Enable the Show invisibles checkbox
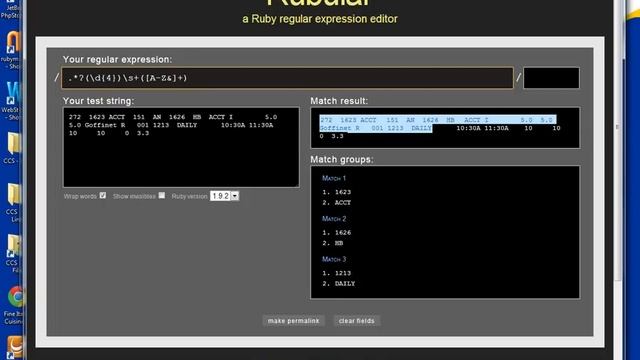 [x=162, y=196]
